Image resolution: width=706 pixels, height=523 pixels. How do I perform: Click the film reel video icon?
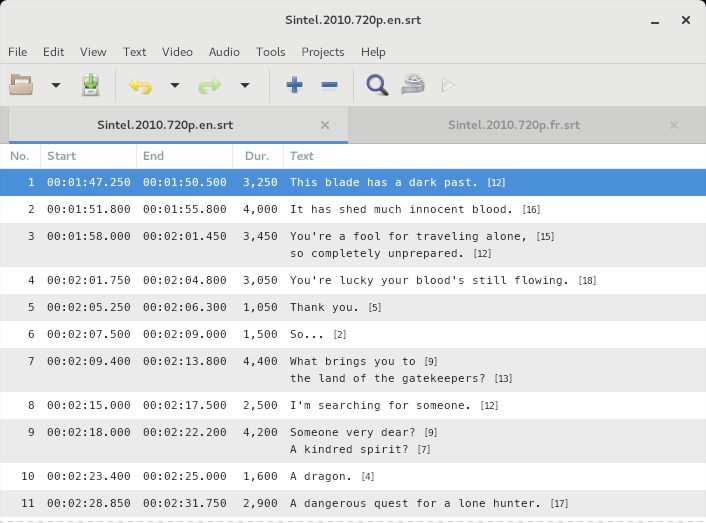(x=413, y=85)
